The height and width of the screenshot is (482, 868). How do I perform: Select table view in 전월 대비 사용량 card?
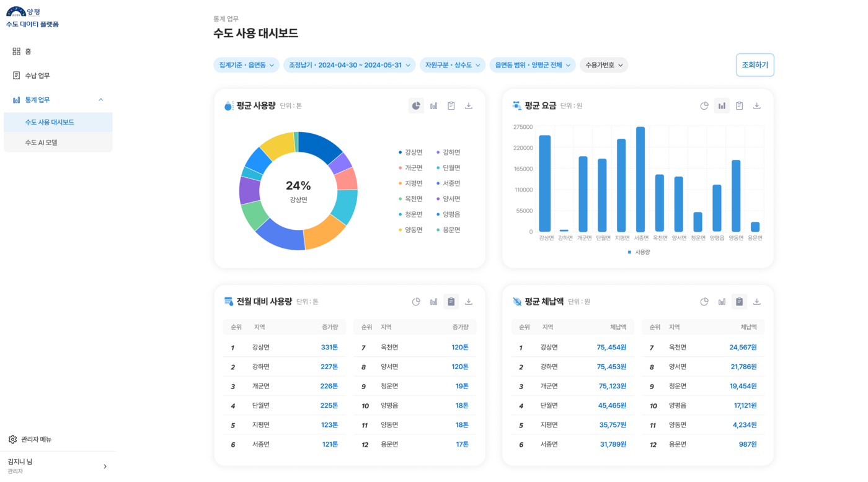(451, 302)
